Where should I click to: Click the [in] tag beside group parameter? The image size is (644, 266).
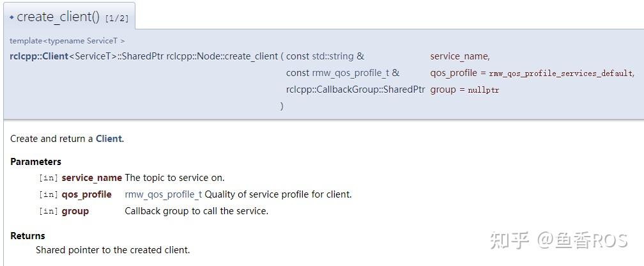pyautogui.click(x=48, y=211)
